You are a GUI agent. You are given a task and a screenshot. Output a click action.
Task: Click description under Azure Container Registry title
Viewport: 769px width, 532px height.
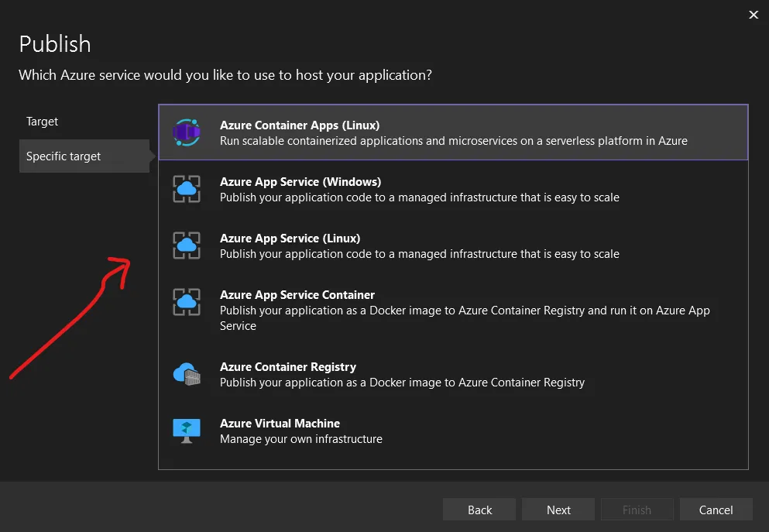pos(402,383)
